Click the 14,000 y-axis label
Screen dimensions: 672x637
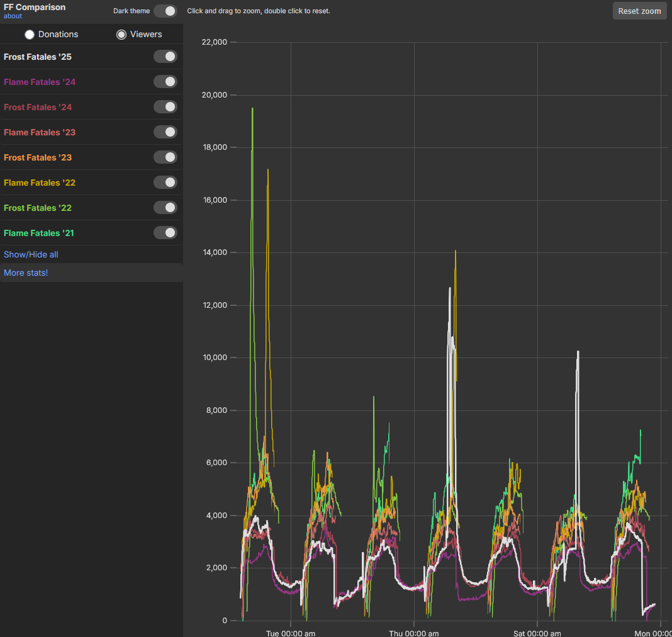click(215, 252)
